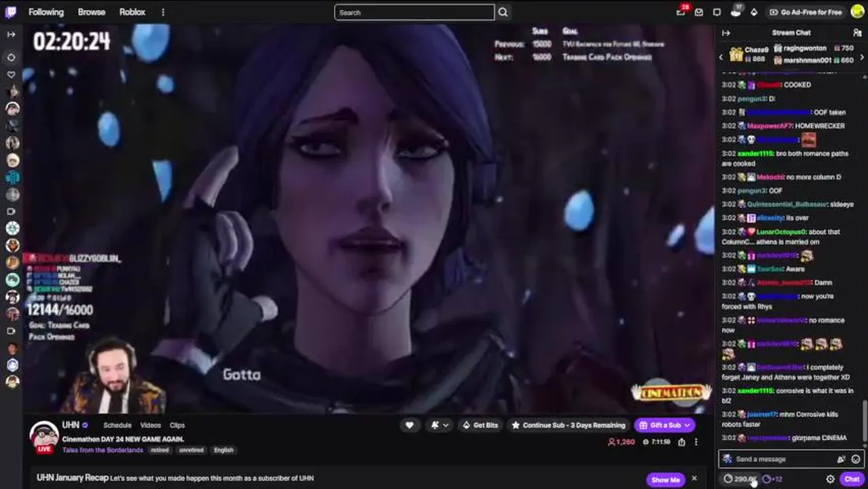Open the Following page
This screenshot has height=489, width=868.
tap(46, 12)
